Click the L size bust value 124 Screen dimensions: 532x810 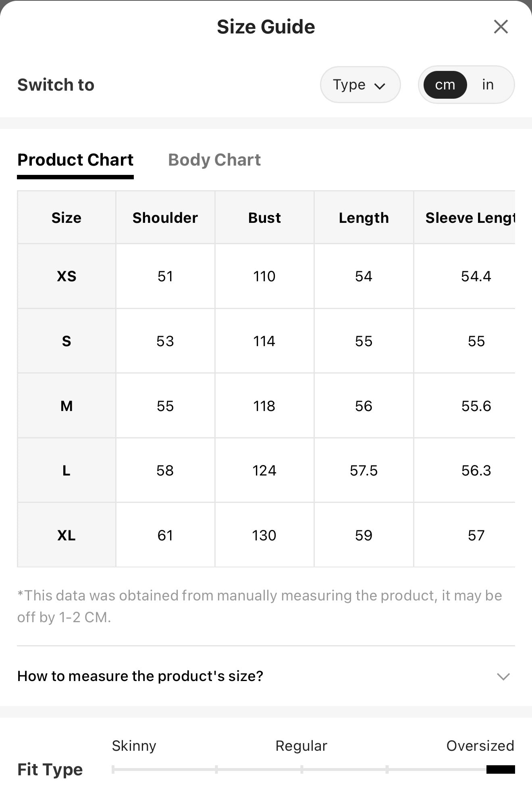point(264,470)
